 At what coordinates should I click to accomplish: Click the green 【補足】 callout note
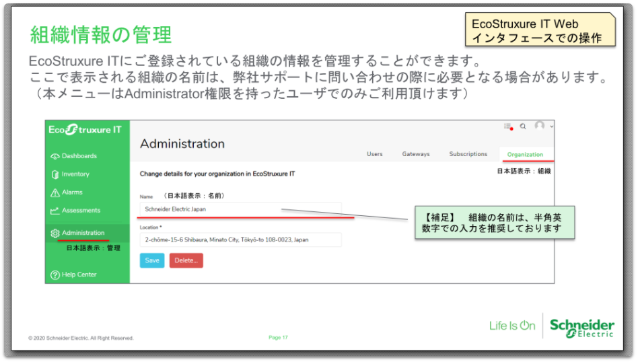point(495,223)
